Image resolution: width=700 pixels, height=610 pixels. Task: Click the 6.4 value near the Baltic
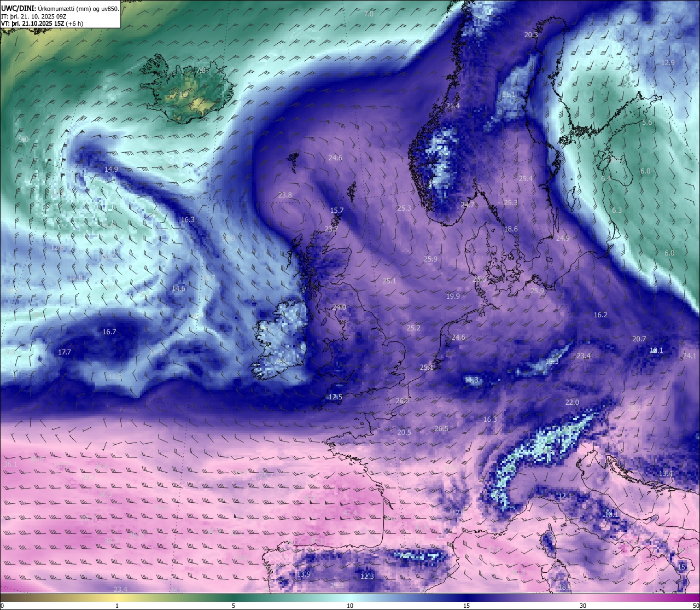point(606,179)
